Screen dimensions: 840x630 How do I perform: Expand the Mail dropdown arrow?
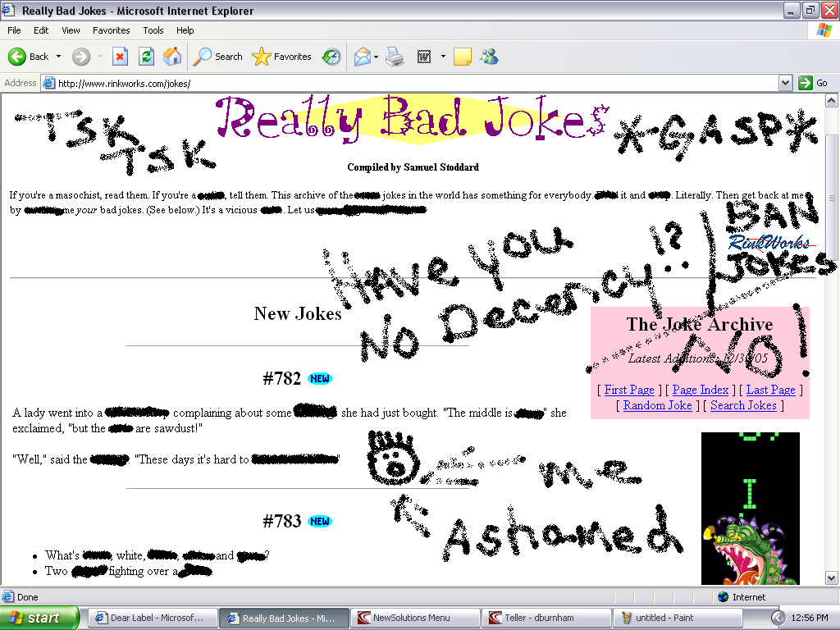click(x=376, y=57)
